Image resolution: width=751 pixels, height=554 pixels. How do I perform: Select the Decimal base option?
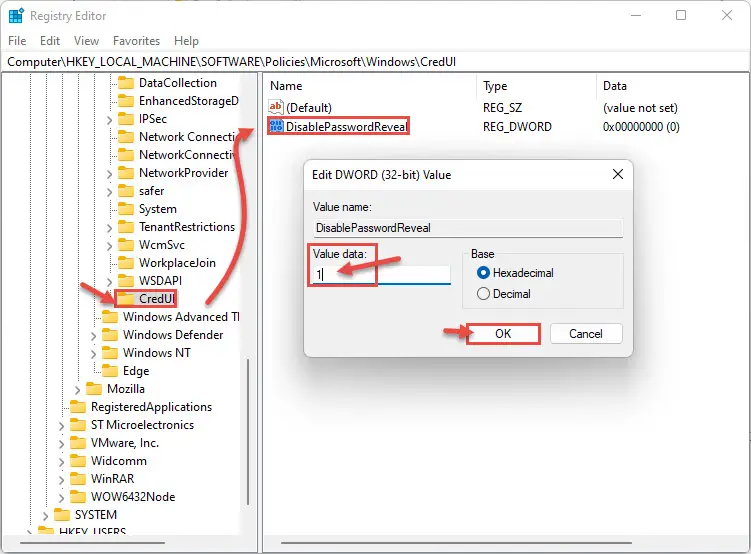tap(483, 294)
